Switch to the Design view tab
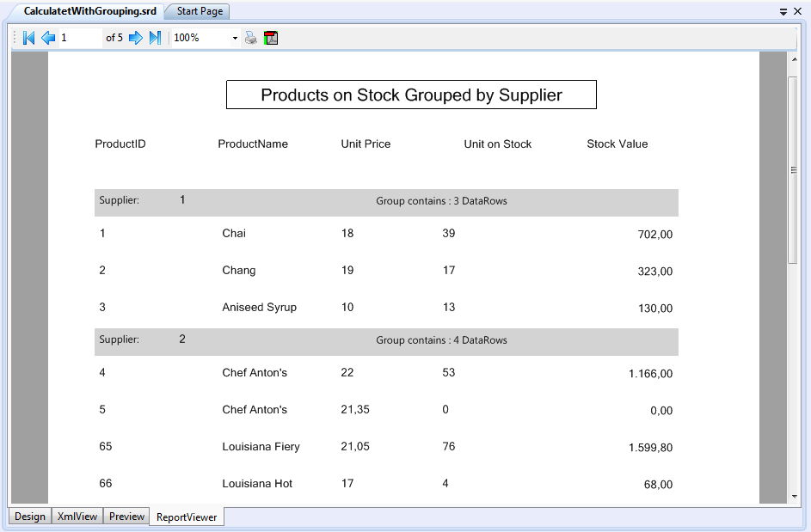Screen dimensions: 811x532 (30, 517)
